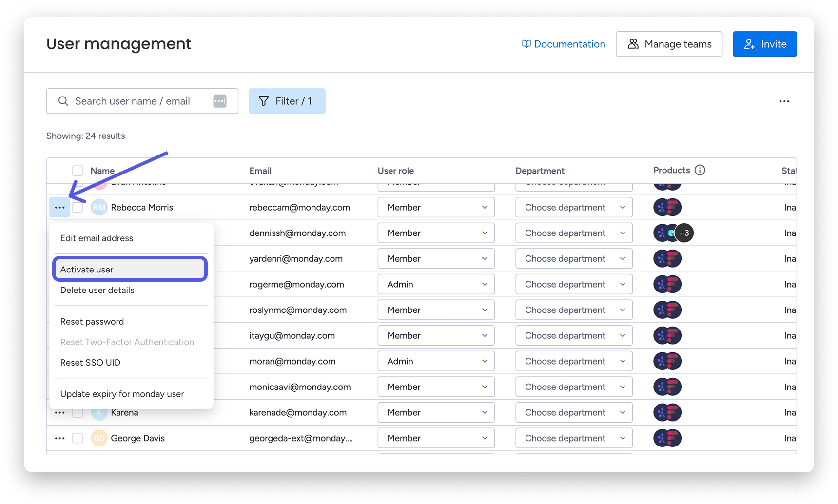
Task: Toggle the select-all checkbox in Name header
Action: [78, 171]
